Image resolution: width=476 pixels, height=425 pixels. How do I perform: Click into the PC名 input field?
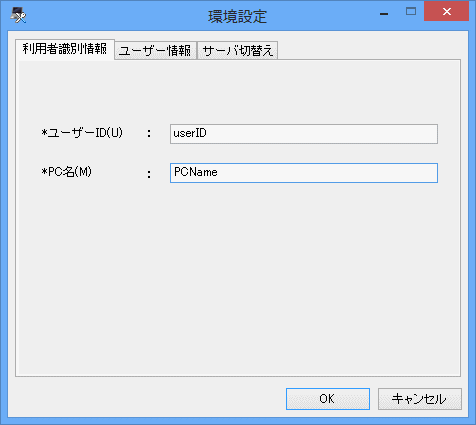[304, 173]
